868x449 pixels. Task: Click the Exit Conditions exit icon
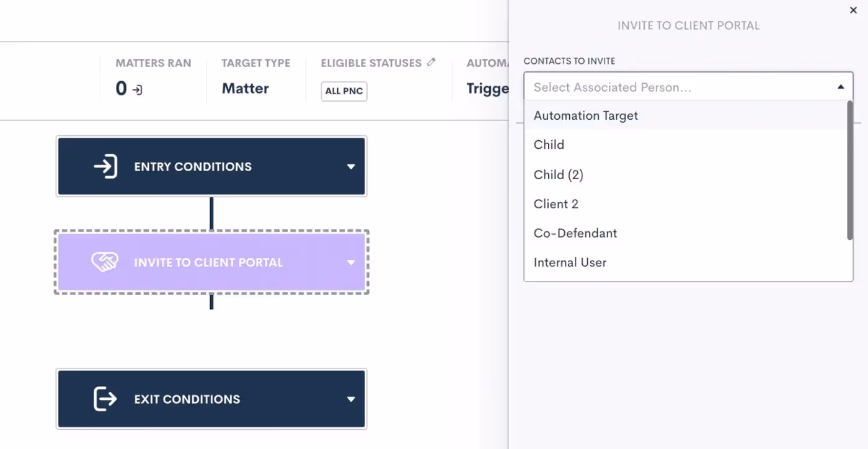105,399
